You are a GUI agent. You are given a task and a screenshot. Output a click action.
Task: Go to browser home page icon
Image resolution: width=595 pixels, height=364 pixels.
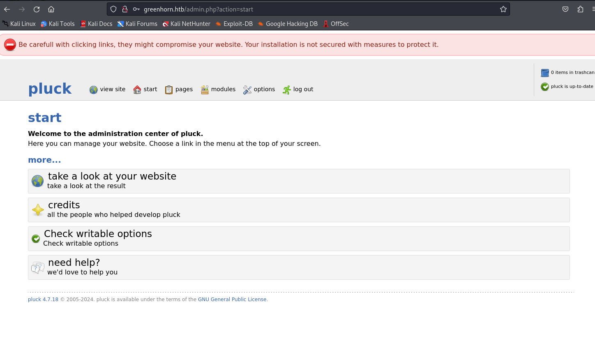pyautogui.click(x=51, y=9)
